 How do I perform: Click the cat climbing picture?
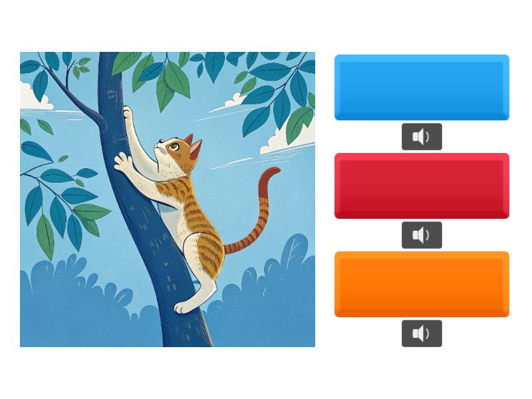point(168,199)
